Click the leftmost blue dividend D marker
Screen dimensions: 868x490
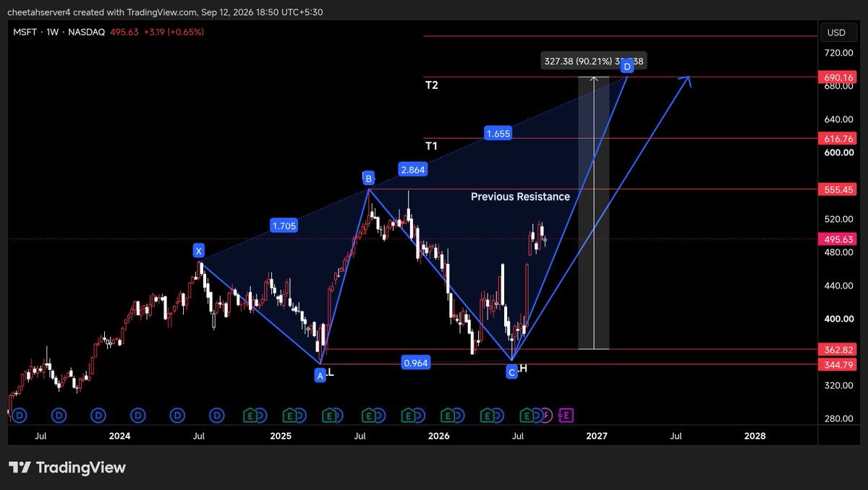pos(19,415)
